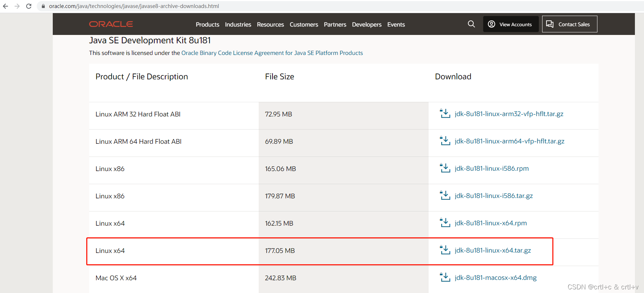
Task: Click download icon for arm64-vfp-hflt.tar.gz
Action: click(x=445, y=140)
